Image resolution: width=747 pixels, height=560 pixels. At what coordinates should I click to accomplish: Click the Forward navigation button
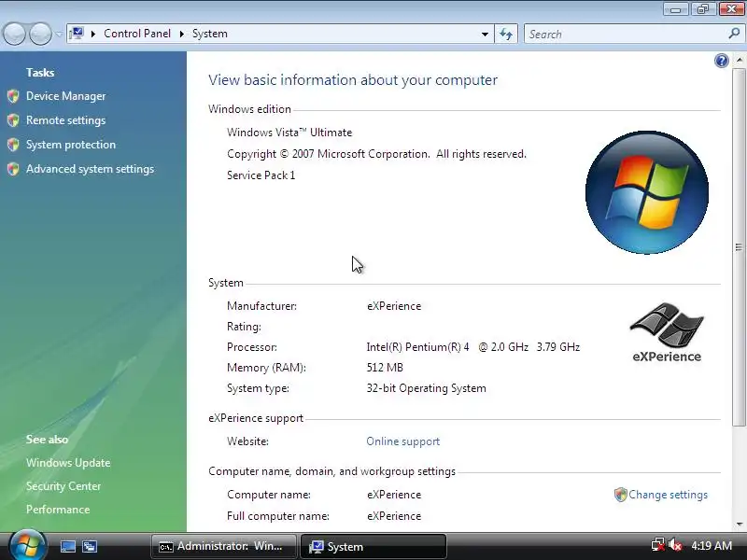(40, 34)
